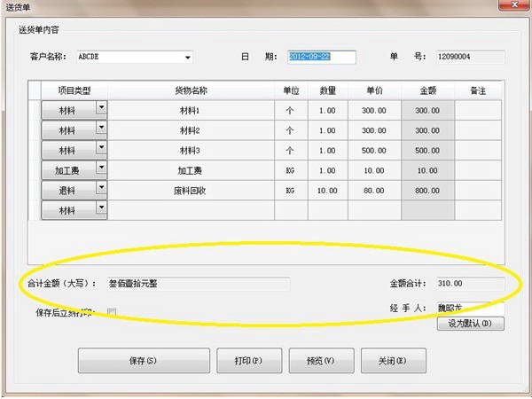Click the 日期 date field
This screenshot has height=399, width=532.
click(x=321, y=58)
